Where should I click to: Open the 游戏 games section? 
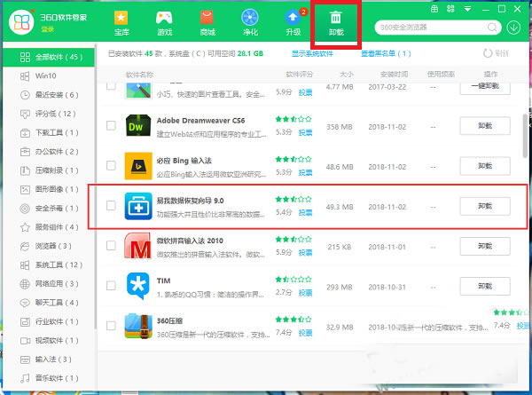(164, 24)
